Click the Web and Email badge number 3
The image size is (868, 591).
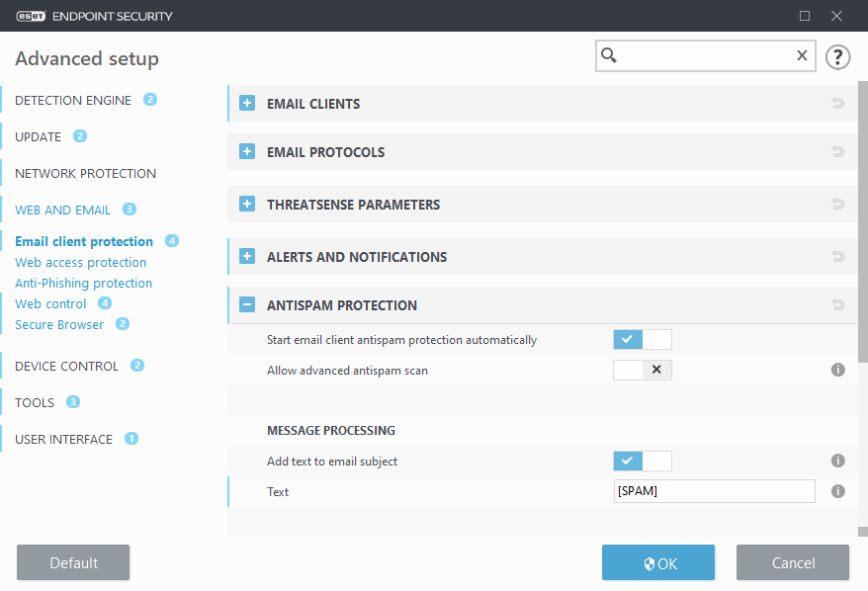tap(129, 210)
